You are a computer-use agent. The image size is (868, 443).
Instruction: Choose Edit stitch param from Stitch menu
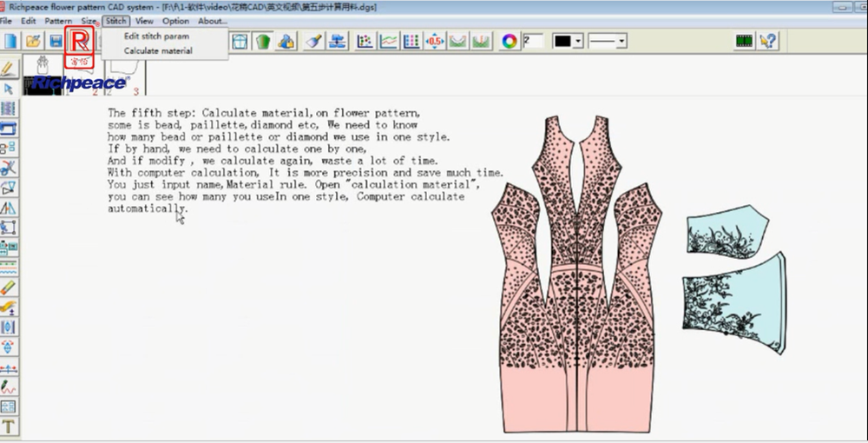[156, 36]
